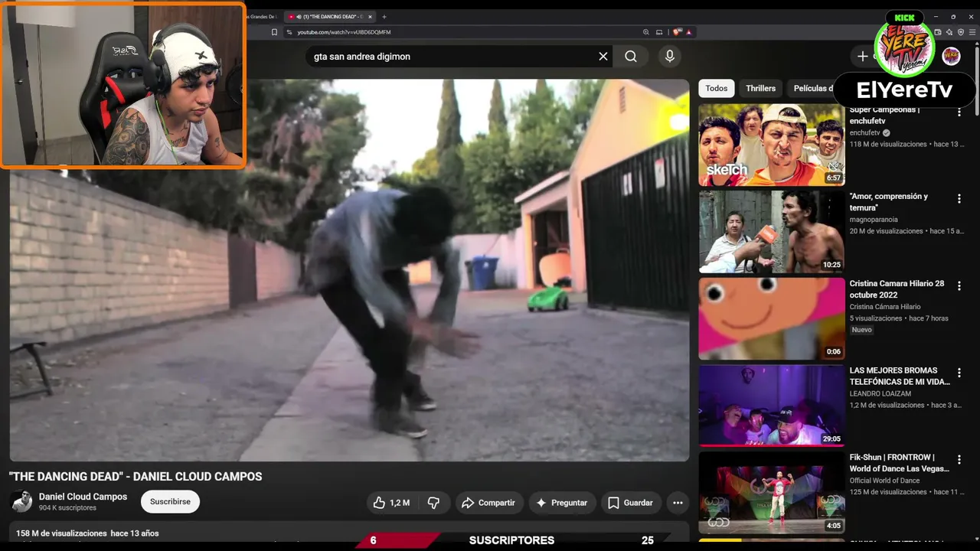Select the Todos filter chip
Viewport: 980px width, 551px height.
(x=717, y=88)
